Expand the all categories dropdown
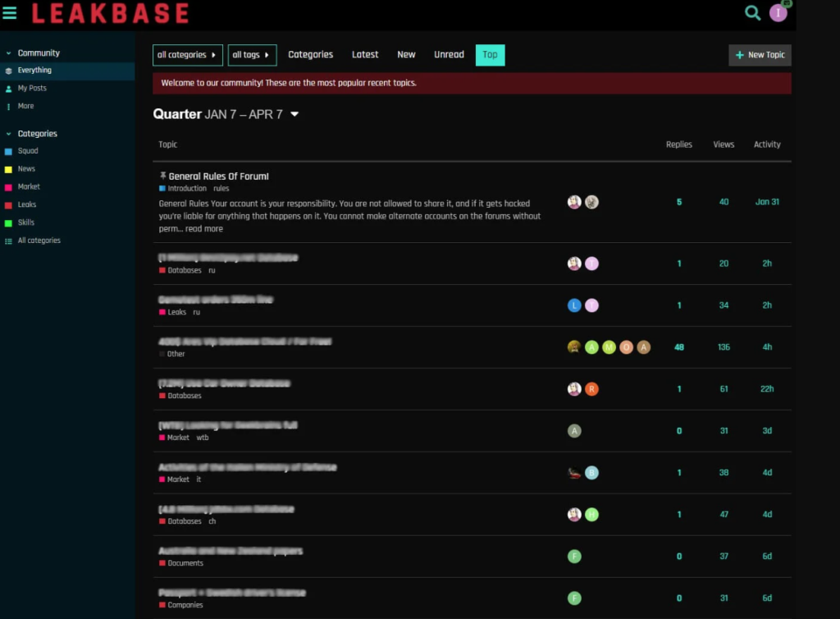 click(188, 55)
